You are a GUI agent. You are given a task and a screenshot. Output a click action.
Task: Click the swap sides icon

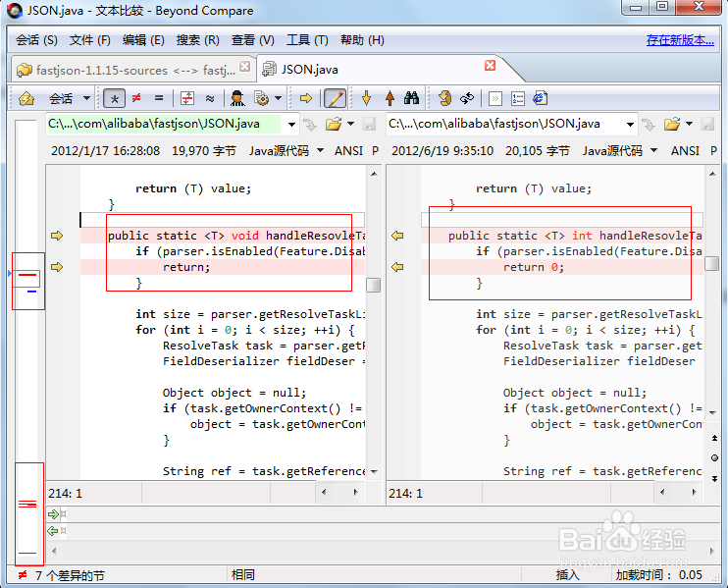click(x=444, y=98)
